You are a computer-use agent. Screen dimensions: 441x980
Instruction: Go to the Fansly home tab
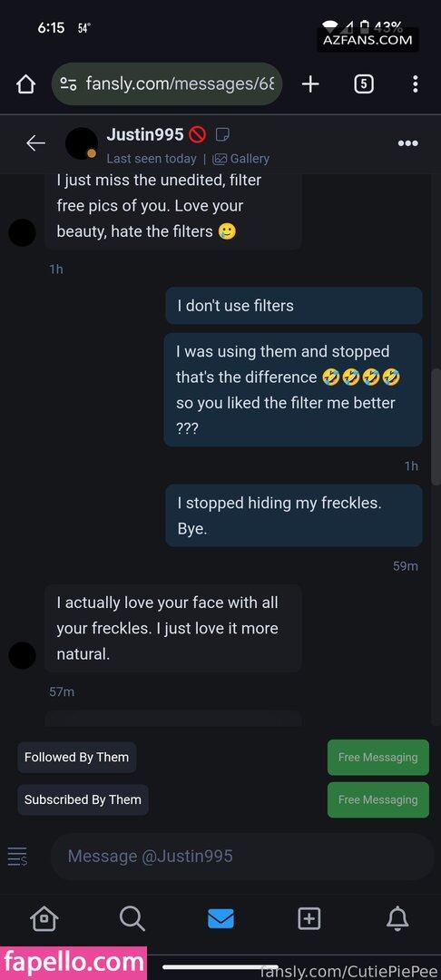tap(44, 918)
